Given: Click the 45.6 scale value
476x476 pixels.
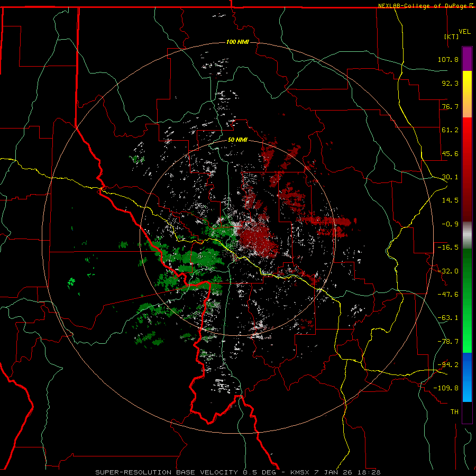Looking at the screenshot, I should [450, 153].
